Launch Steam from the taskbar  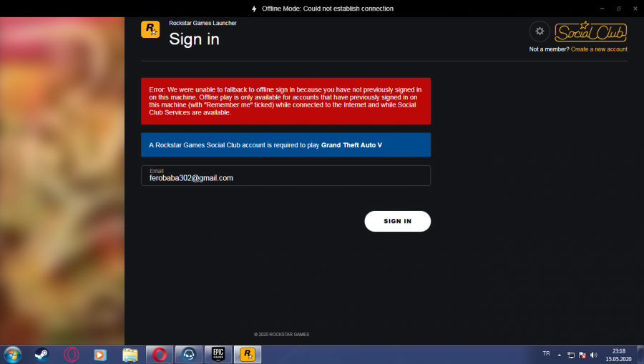tap(42, 355)
